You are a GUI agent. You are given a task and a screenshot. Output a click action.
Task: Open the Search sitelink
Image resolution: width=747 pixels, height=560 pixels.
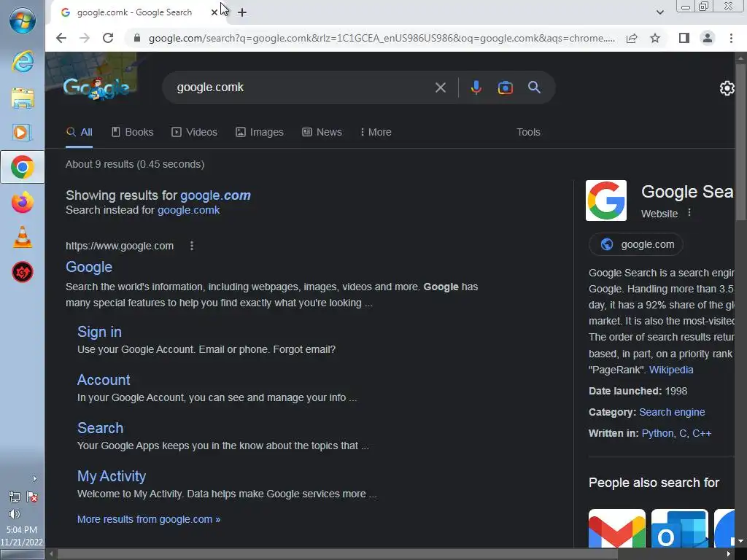(100, 428)
